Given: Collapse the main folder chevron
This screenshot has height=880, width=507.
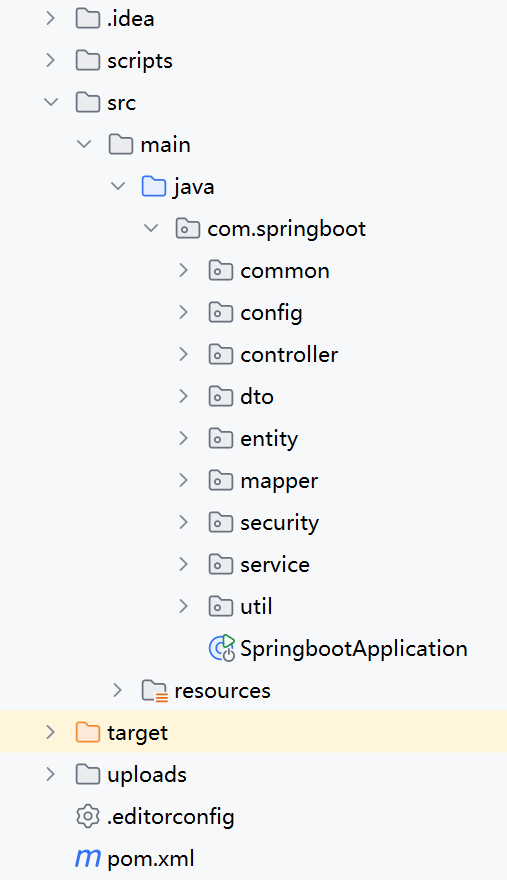Looking at the screenshot, I should point(84,144).
